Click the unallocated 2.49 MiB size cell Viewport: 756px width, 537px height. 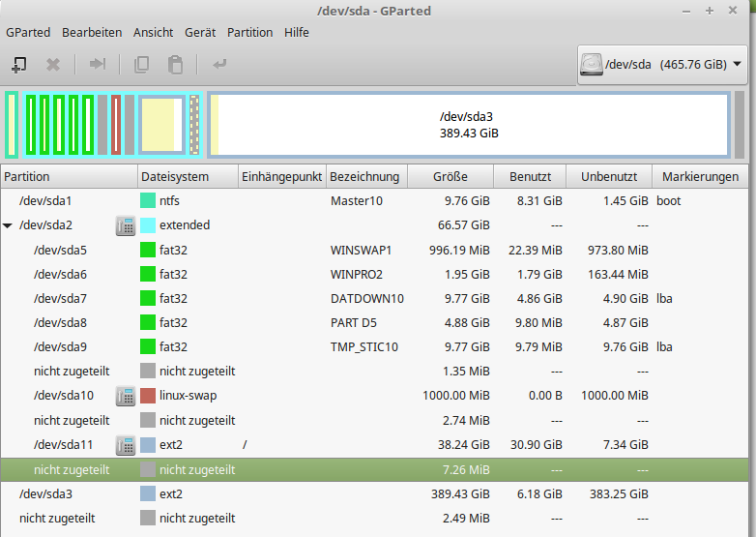[x=466, y=519]
